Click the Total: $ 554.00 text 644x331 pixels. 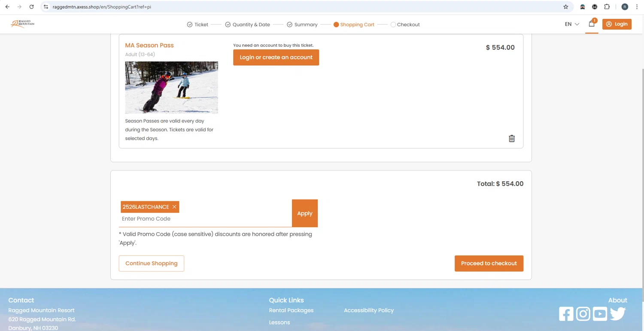point(500,184)
